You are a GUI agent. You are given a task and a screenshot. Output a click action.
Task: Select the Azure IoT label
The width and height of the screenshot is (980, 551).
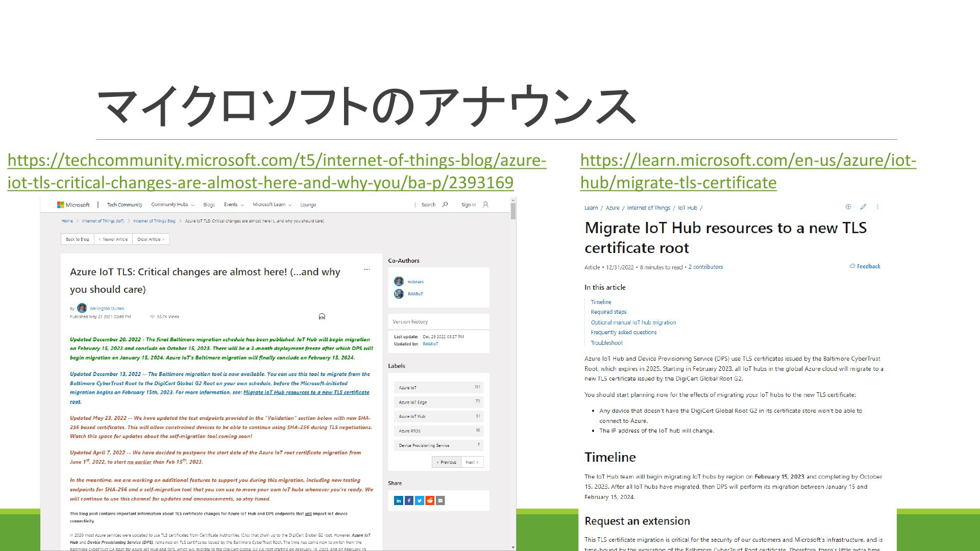[438, 388]
